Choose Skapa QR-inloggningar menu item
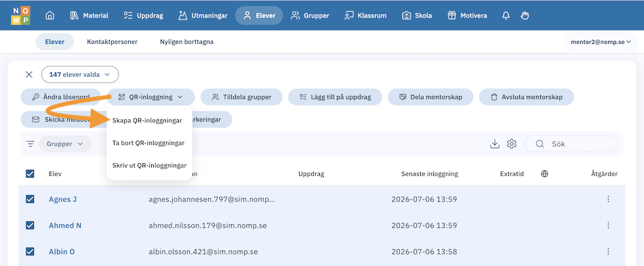Image resolution: width=644 pixels, height=266 pixels. click(x=147, y=120)
